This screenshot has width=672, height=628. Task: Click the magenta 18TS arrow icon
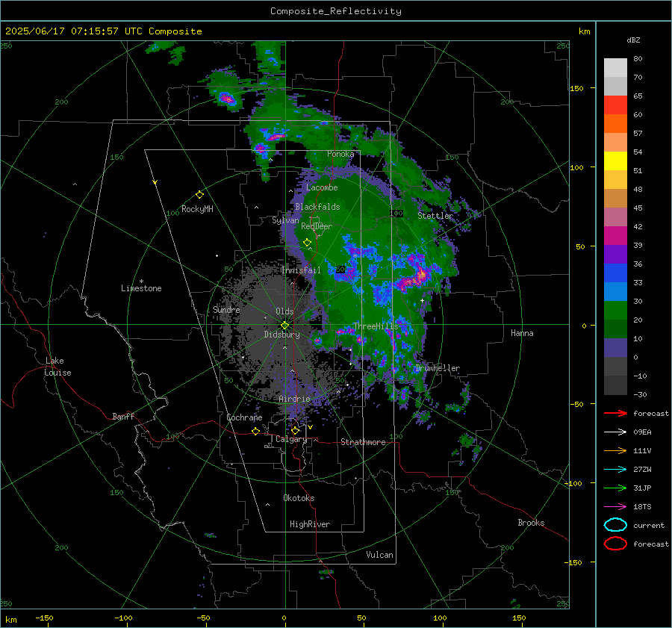pos(615,507)
